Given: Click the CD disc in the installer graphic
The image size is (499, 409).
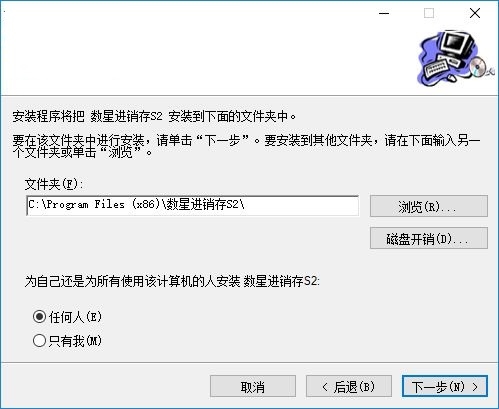Looking at the screenshot, I should pos(478,66).
